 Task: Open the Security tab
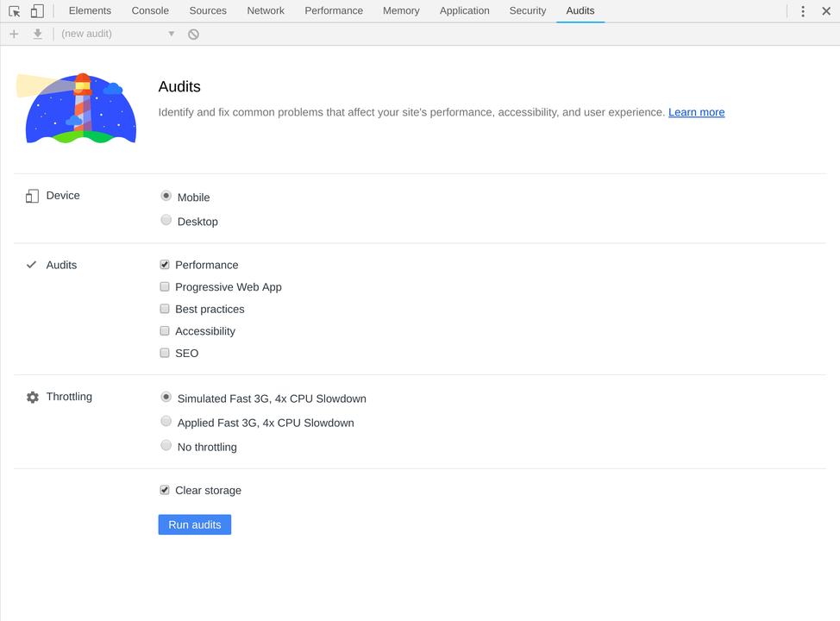click(528, 10)
